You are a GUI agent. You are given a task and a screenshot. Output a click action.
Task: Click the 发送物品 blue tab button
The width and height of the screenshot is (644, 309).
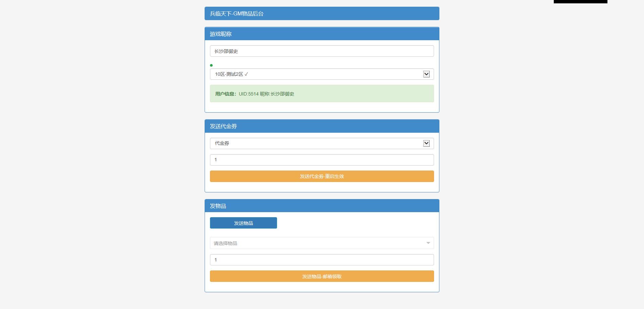(x=243, y=223)
